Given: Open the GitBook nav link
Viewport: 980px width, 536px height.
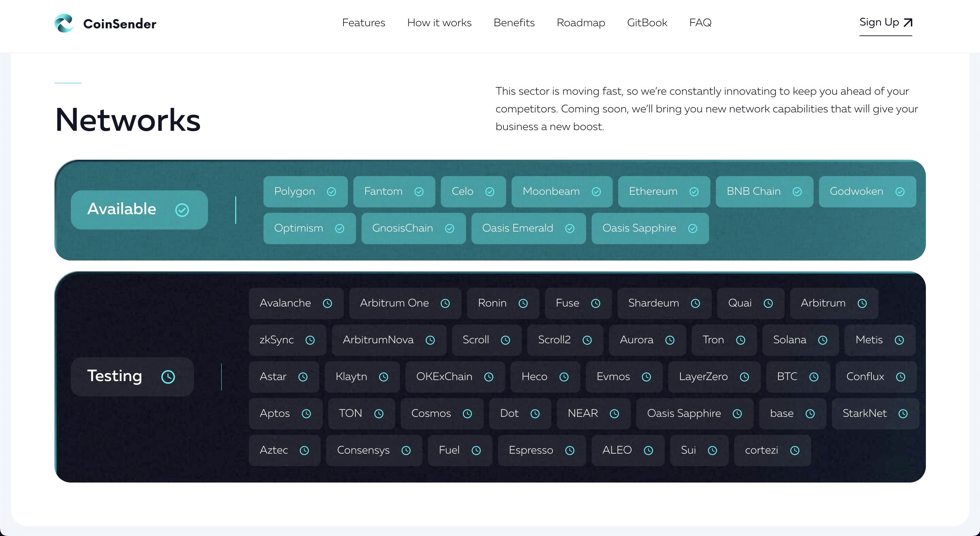Looking at the screenshot, I should (647, 23).
